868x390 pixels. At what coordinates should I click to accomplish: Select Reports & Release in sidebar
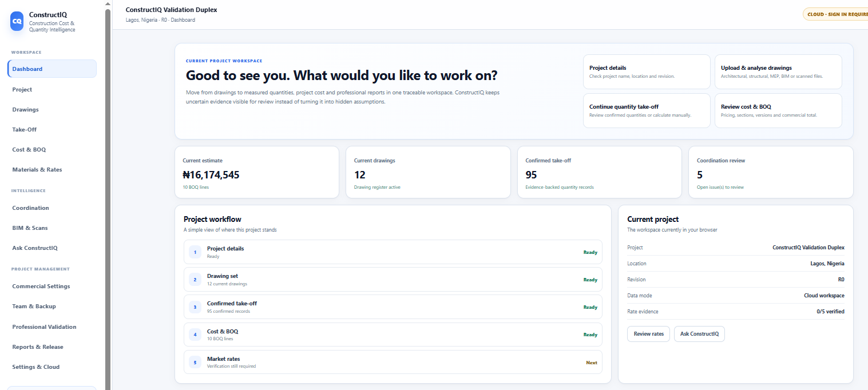click(52, 347)
